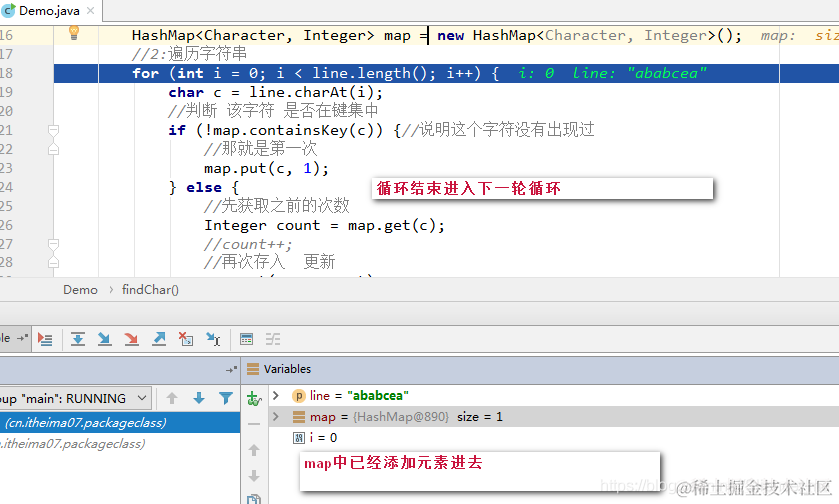Click gutter at line number 19
The height and width of the screenshot is (504, 839).
(6, 92)
